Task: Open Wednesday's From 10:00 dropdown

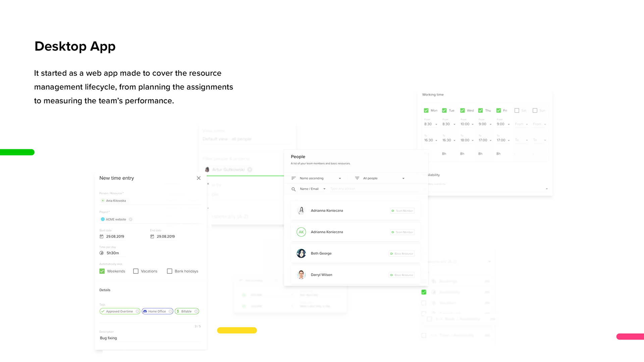Action: (467, 124)
